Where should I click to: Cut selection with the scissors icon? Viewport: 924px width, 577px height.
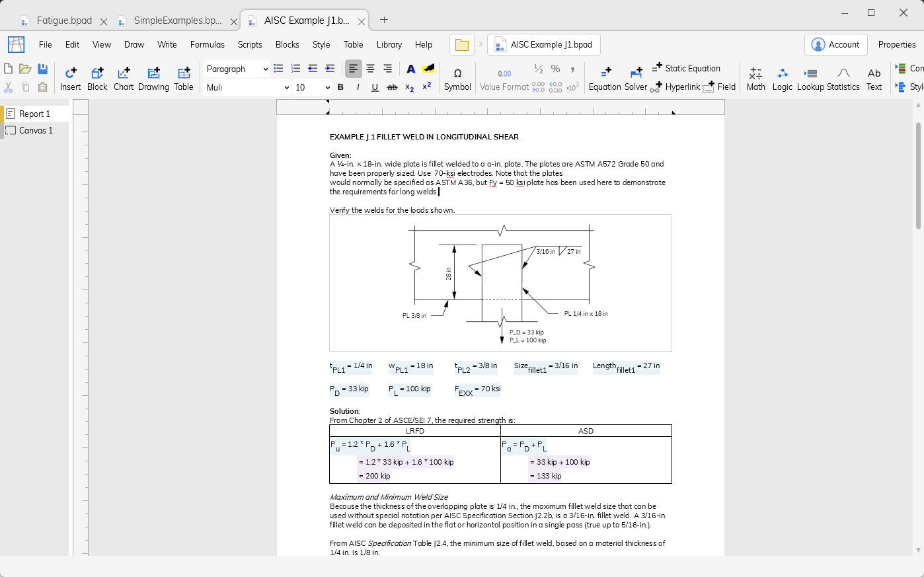[x=8, y=87]
